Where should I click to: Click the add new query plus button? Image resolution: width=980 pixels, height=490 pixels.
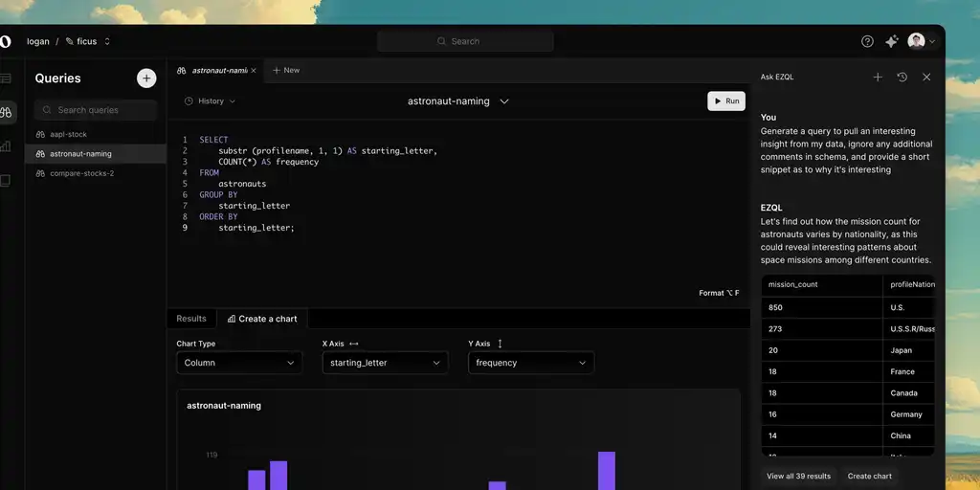tap(146, 78)
